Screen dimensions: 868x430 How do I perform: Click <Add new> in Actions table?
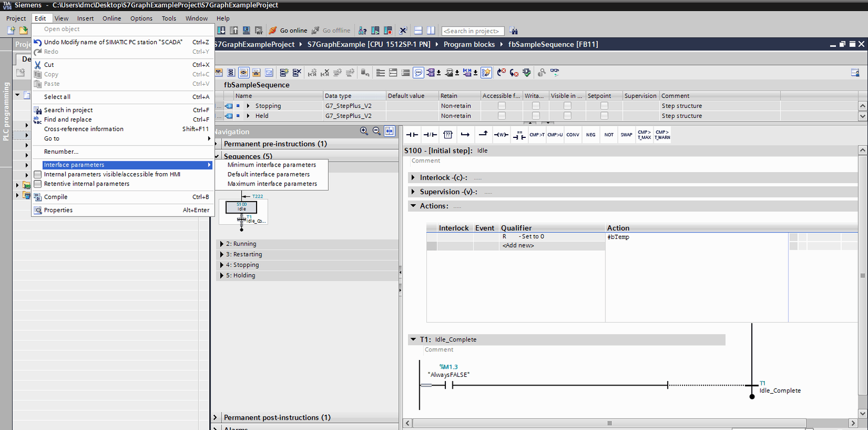[518, 245]
